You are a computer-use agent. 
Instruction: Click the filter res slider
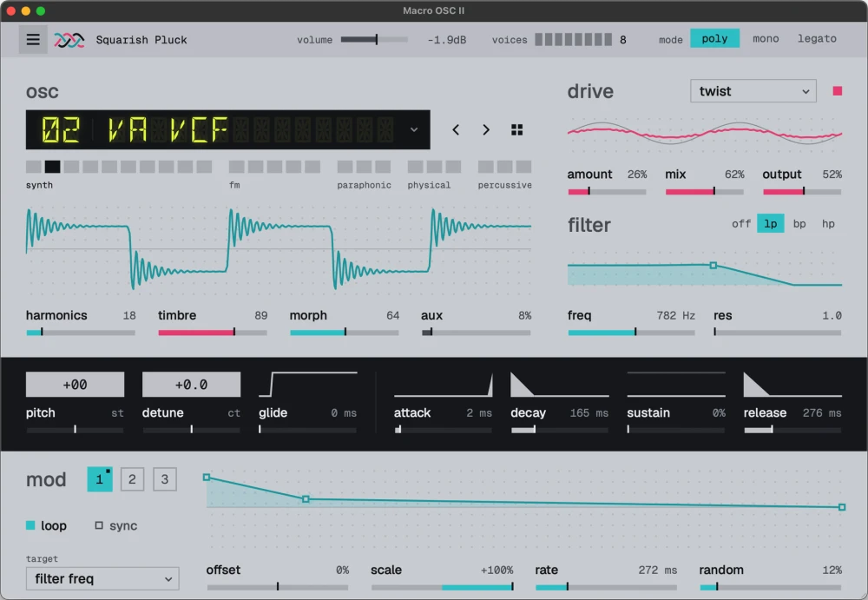(778, 333)
